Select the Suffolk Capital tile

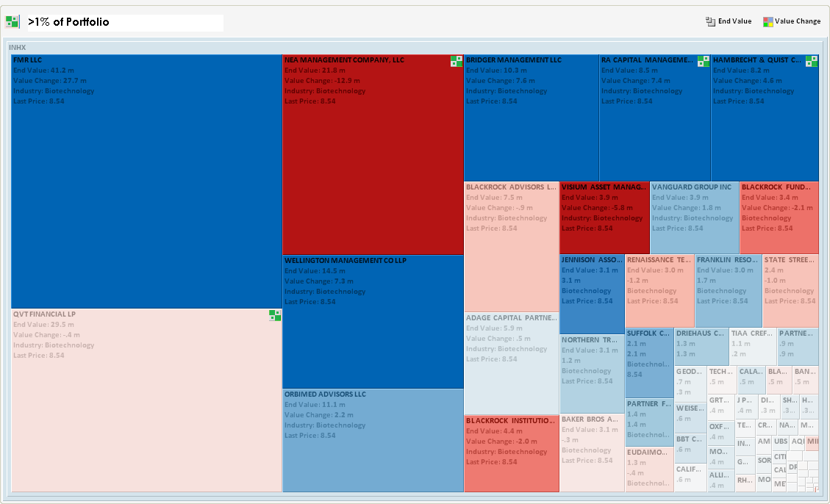click(649, 364)
